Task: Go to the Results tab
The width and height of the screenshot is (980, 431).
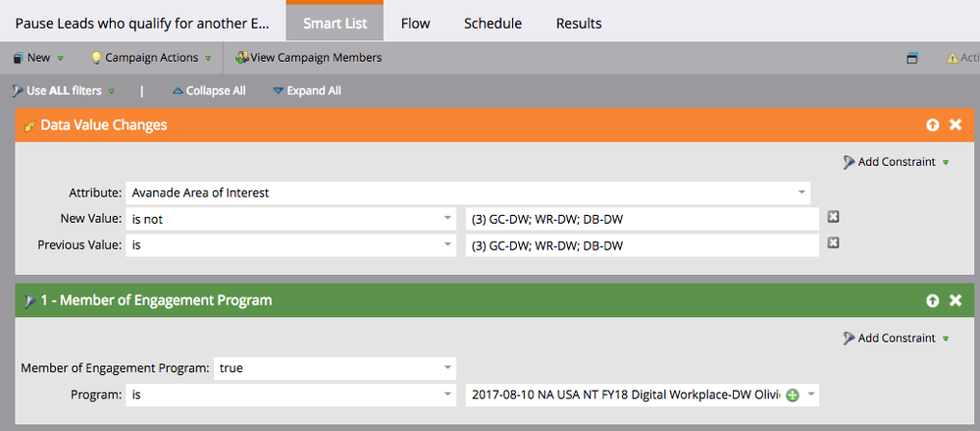Action: 579,24
